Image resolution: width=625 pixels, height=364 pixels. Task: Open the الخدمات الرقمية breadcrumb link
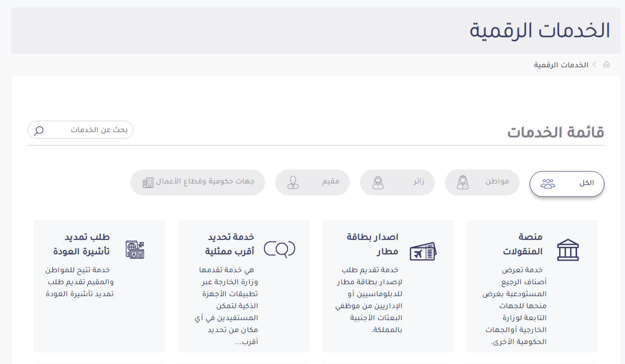561,65
